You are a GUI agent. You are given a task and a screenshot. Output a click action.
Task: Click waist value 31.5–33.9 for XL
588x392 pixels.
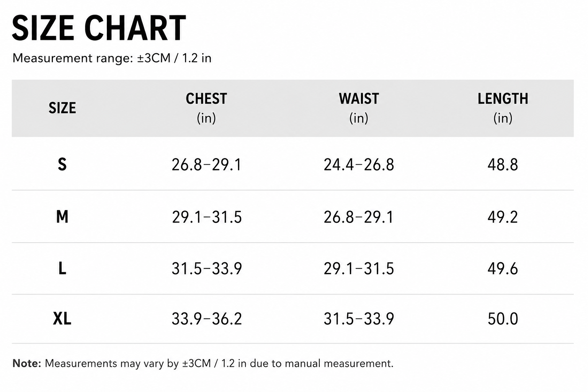pyautogui.click(x=359, y=319)
